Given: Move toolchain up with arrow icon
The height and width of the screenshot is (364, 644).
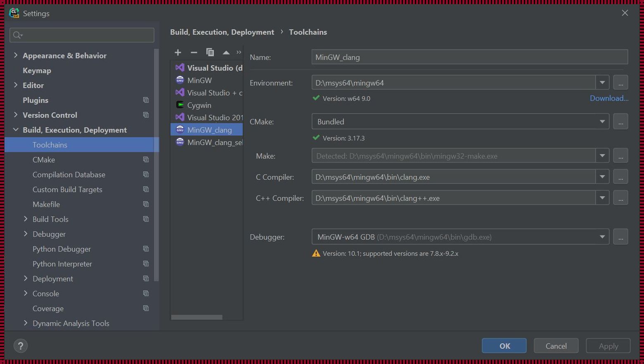Looking at the screenshot, I should point(226,52).
